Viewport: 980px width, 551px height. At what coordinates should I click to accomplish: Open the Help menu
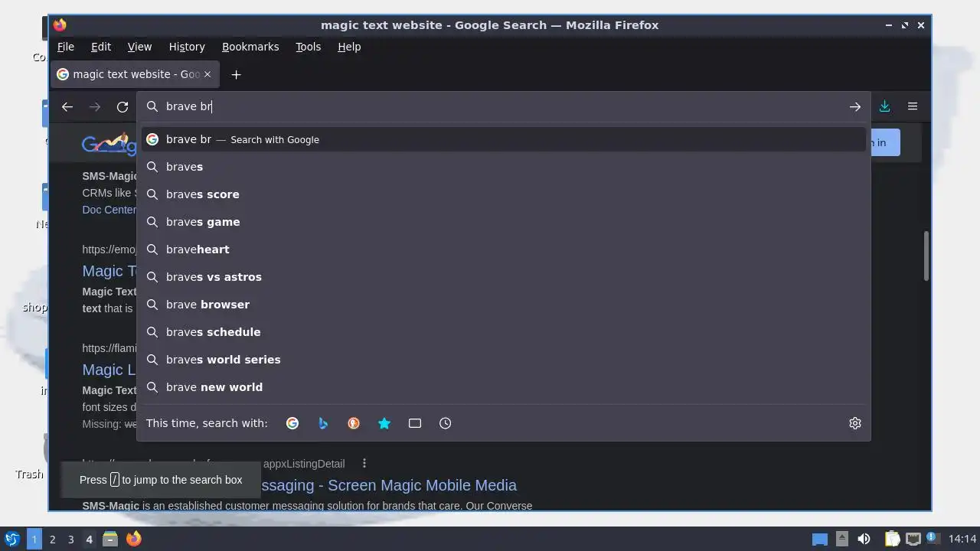coord(349,47)
